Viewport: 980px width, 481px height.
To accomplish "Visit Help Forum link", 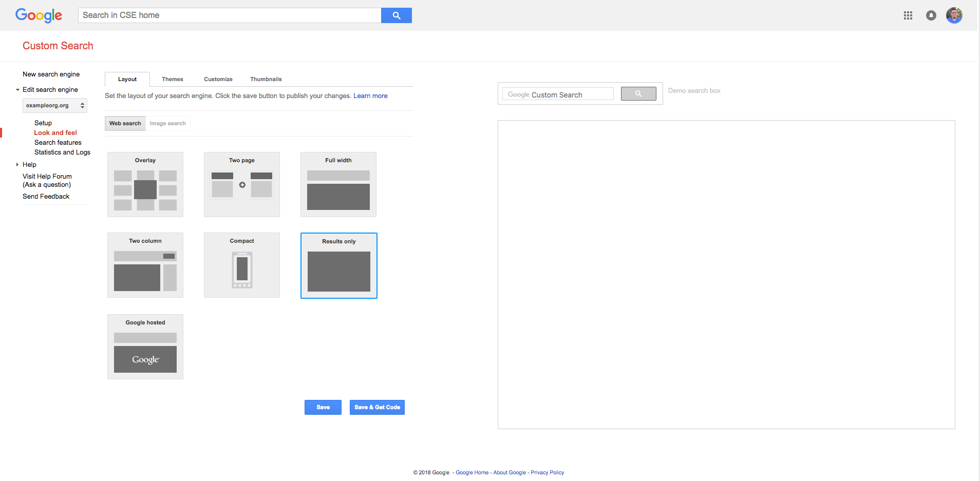I will [47, 181].
